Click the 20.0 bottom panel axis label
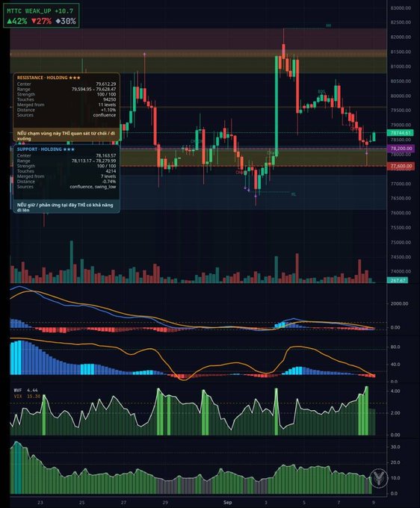 pos(395,462)
